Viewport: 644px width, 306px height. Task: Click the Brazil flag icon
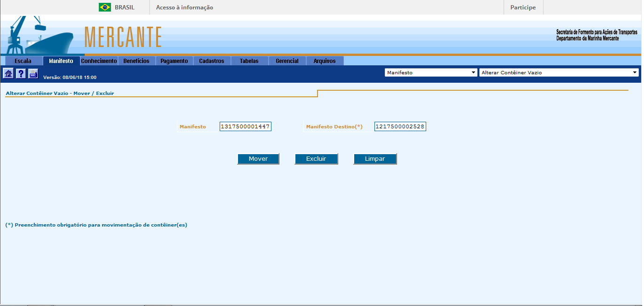tap(105, 7)
